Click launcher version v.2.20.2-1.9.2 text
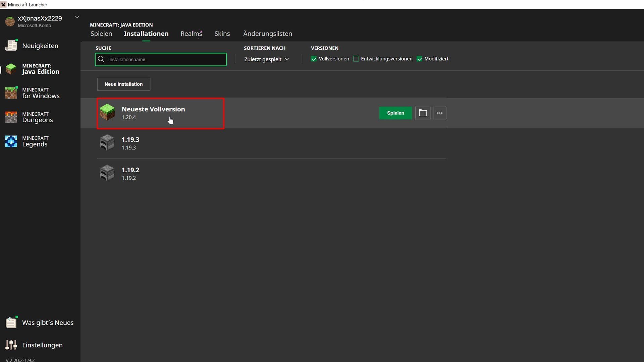The height and width of the screenshot is (362, 644). tap(20, 360)
